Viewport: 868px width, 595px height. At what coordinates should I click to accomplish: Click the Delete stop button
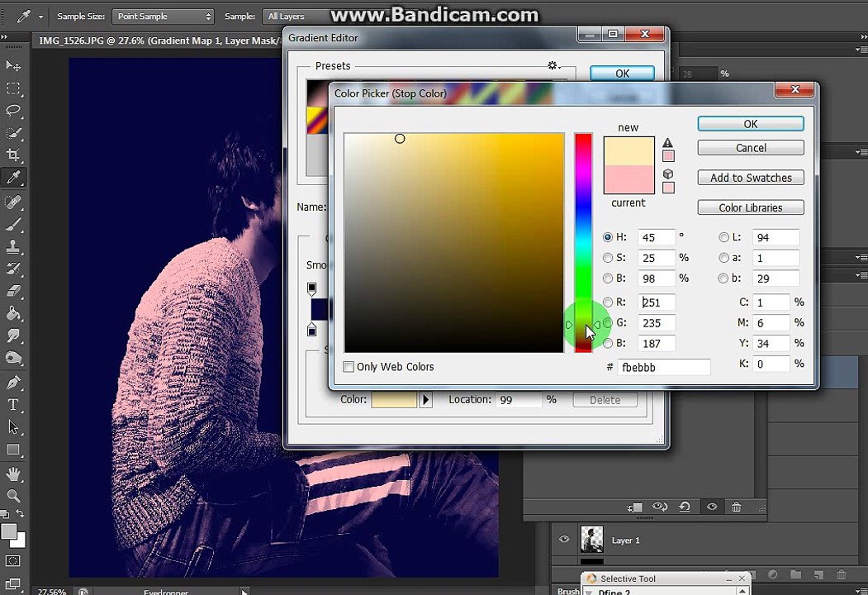tap(605, 400)
